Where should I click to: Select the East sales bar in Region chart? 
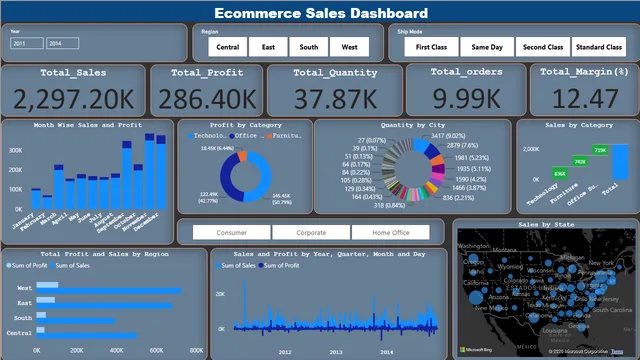(x=104, y=306)
